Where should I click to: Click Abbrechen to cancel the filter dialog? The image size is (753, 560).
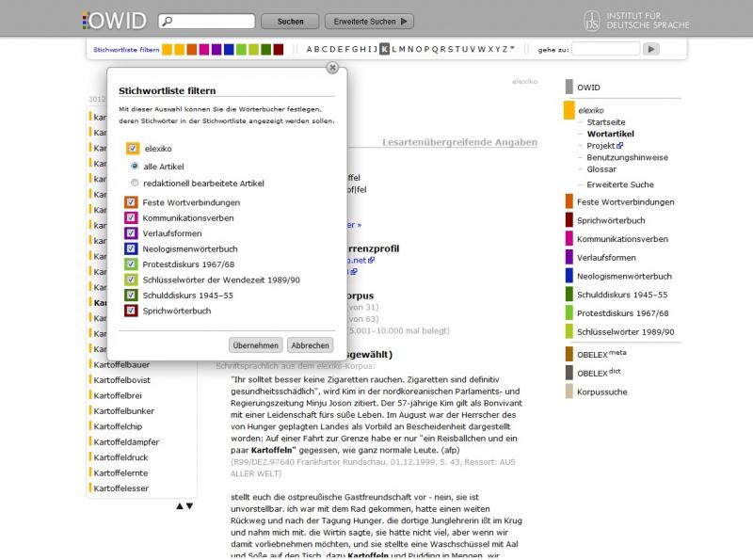click(311, 345)
